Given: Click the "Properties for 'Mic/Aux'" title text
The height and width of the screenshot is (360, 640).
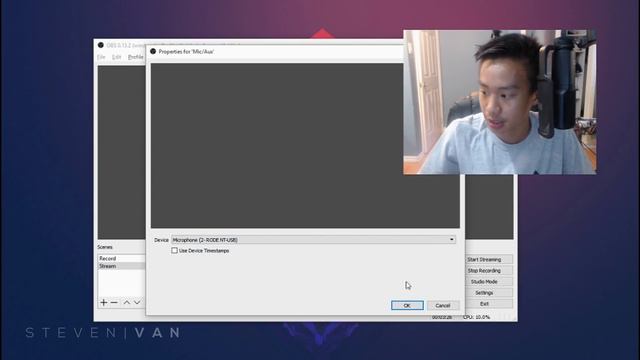Looking at the screenshot, I should coord(186,51).
